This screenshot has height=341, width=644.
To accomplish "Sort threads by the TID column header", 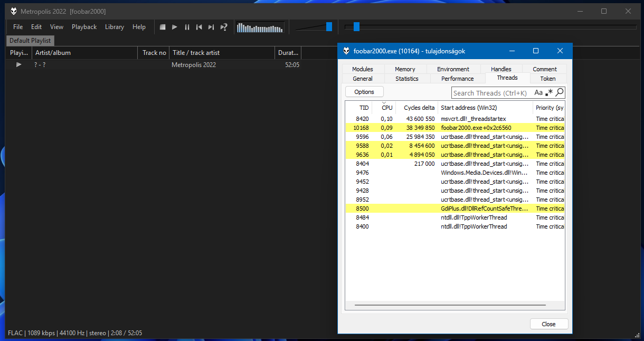I will [359, 108].
